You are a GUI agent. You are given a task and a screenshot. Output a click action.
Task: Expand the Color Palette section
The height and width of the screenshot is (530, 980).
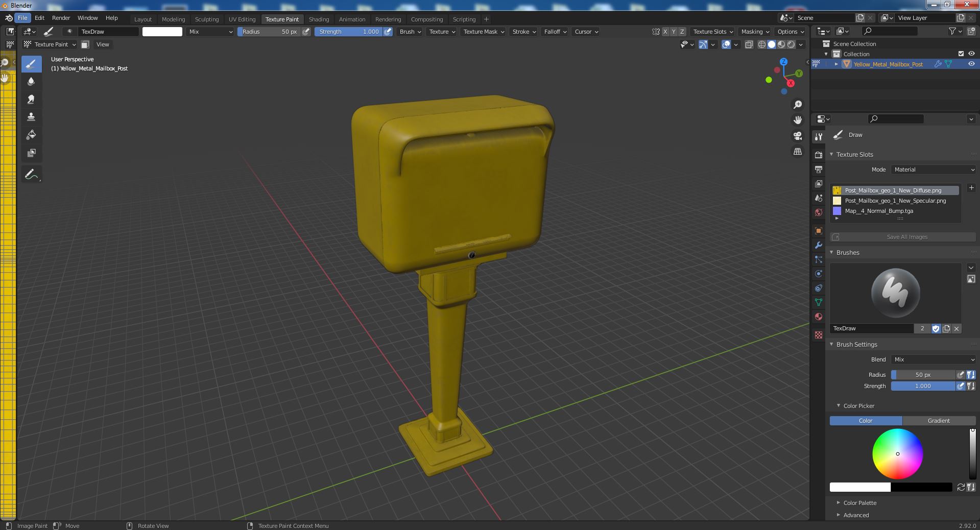(859, 503)
